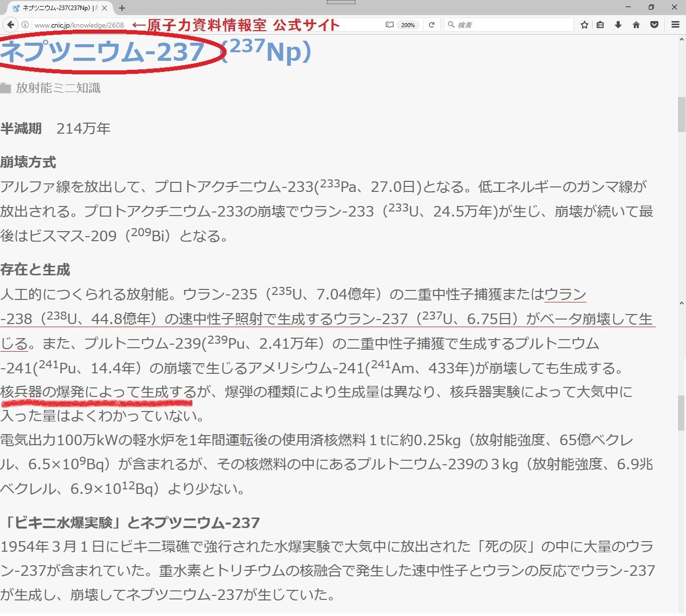
Task: Reset zoom via 200% badge
Action: [408, 25]
